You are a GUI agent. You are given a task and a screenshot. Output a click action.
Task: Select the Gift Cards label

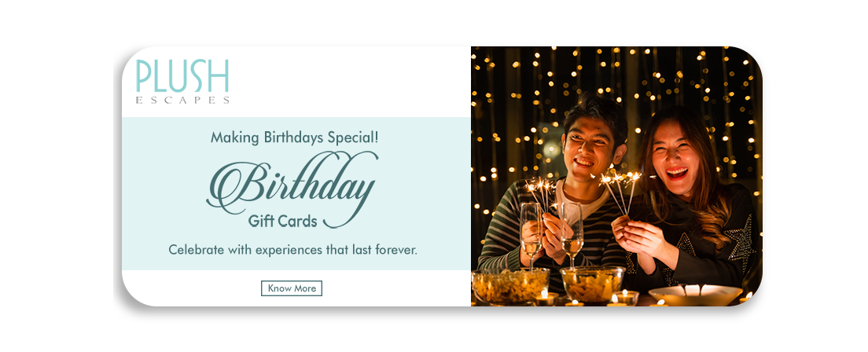point(282,222)
